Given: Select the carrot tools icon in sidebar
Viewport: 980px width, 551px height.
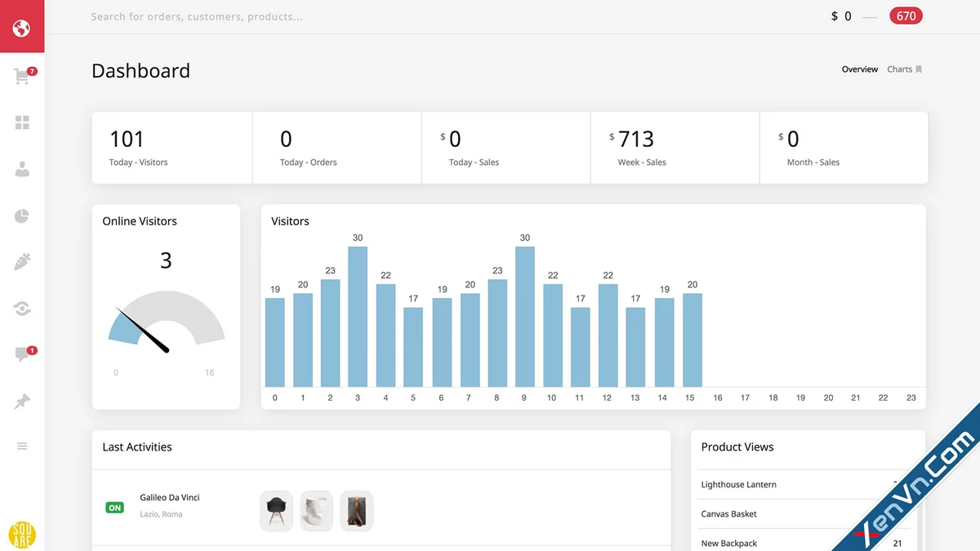Looking at the screenshot, I should (22, 261).
